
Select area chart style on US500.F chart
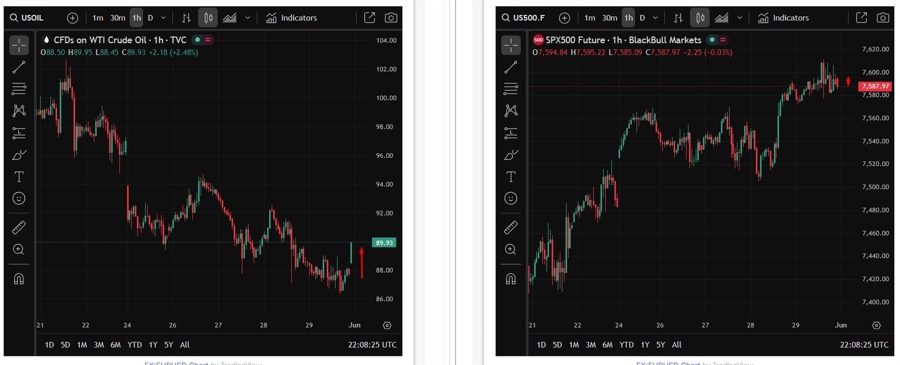[721, 18]
